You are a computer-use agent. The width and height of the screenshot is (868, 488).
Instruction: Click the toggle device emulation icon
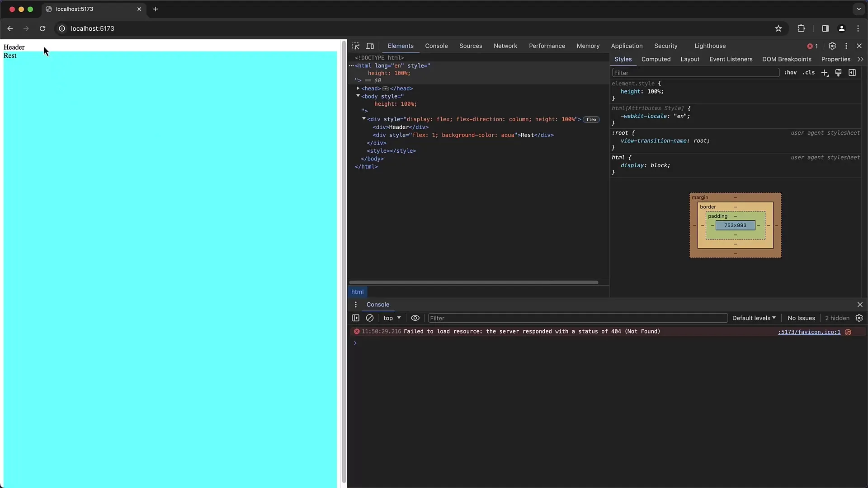tap(370, 46)
